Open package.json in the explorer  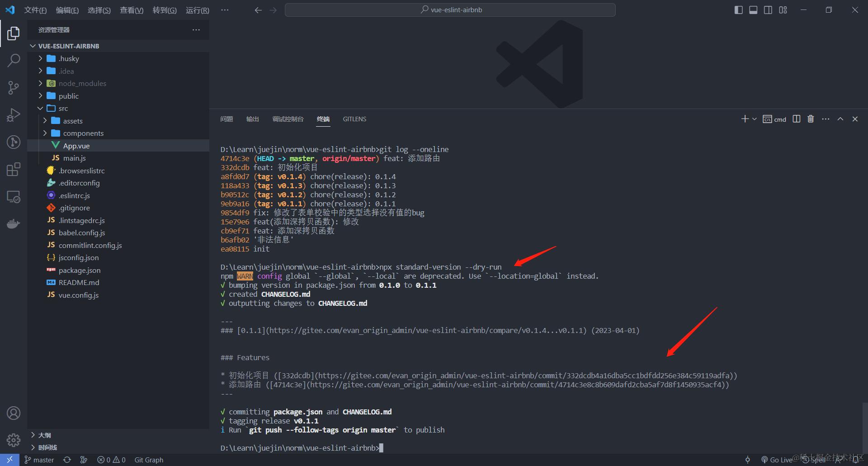[x=118, y=270]
